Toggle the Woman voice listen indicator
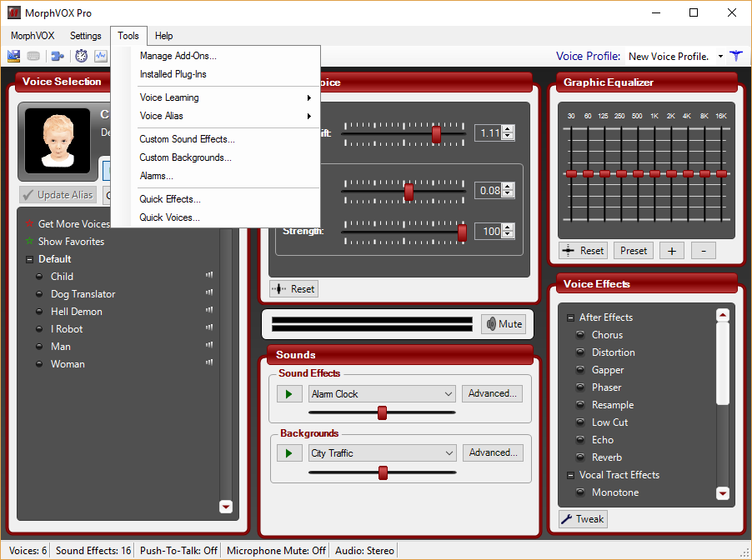 208,362
